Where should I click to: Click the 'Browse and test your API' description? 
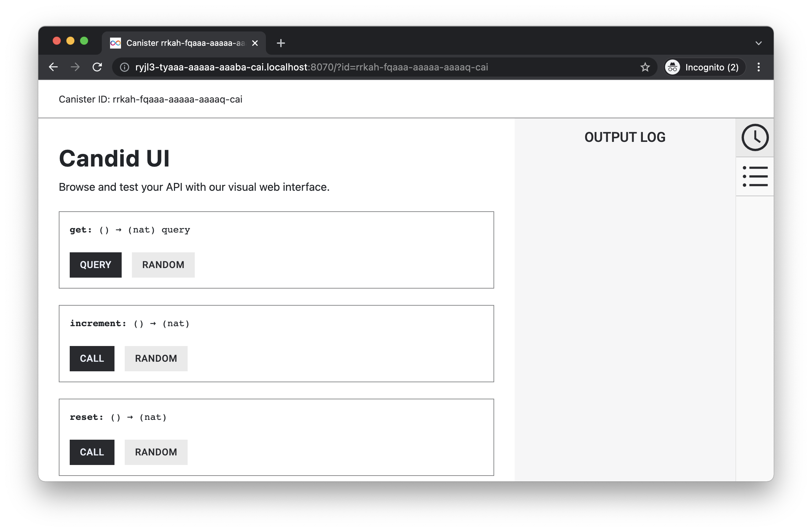194,187
